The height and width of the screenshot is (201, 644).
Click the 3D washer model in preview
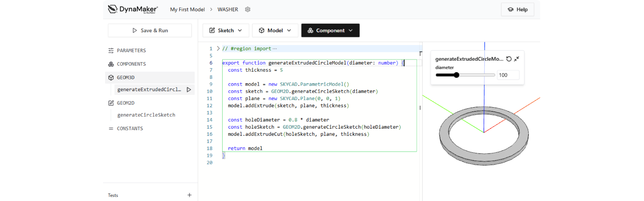[x=484, y=136]
